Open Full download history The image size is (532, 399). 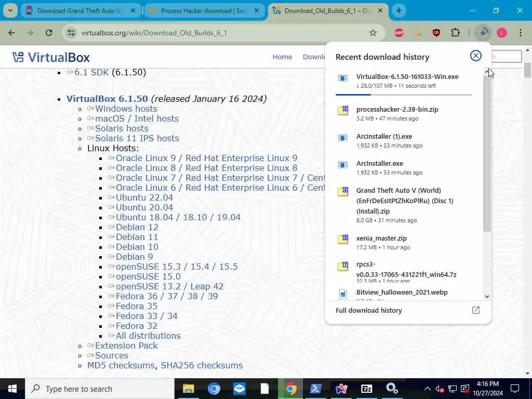coord(368,310)
